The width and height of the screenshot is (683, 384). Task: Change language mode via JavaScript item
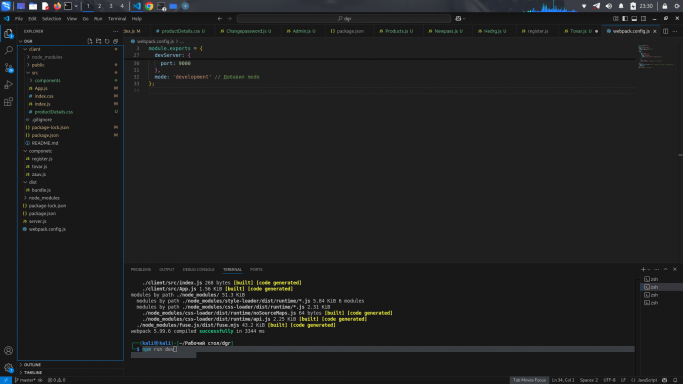coord(647,380)
